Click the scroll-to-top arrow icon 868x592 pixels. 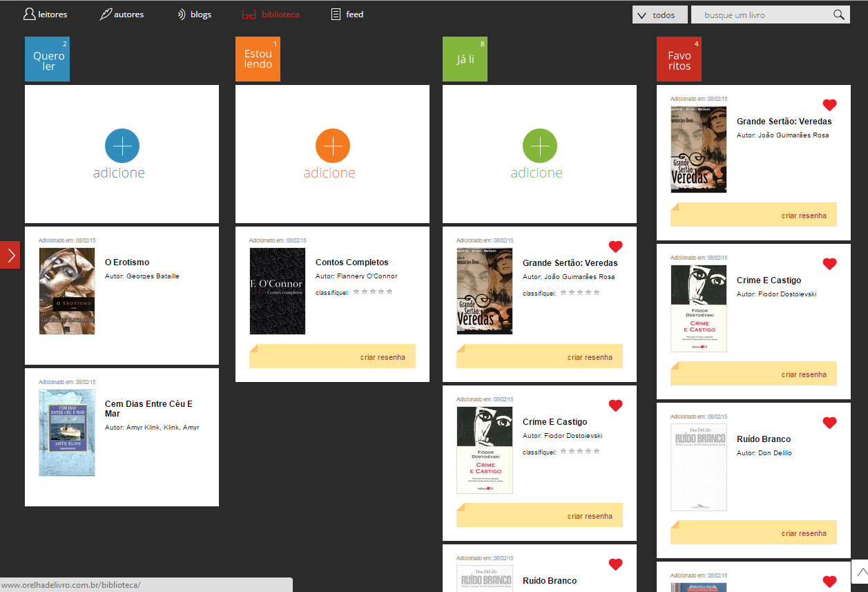click(x=860, y=572)
